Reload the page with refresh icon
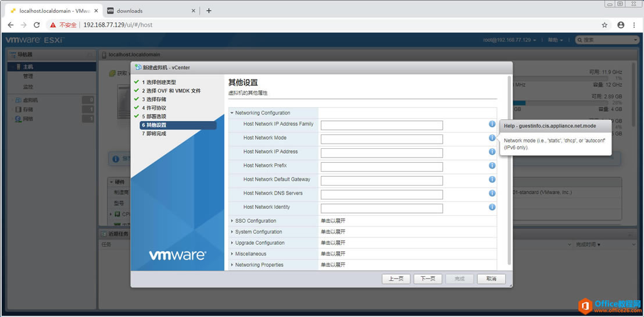644x317 pixels. tap(37, 25)
